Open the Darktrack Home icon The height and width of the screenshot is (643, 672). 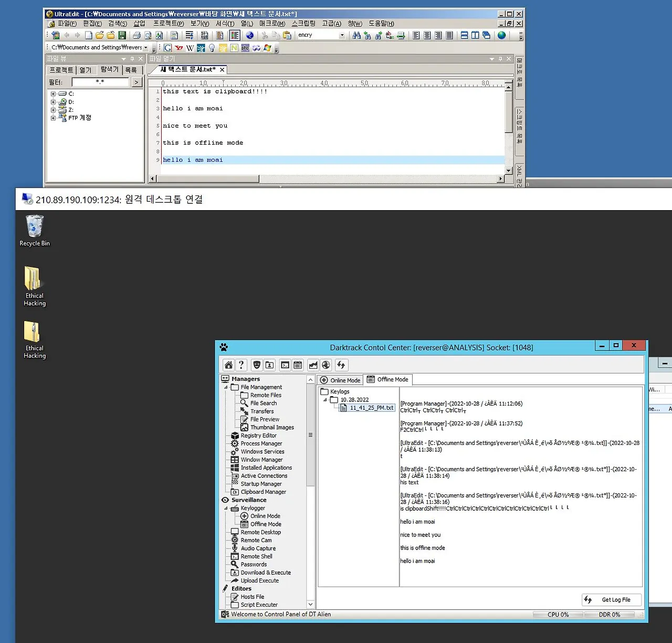(x=228, y=365)
